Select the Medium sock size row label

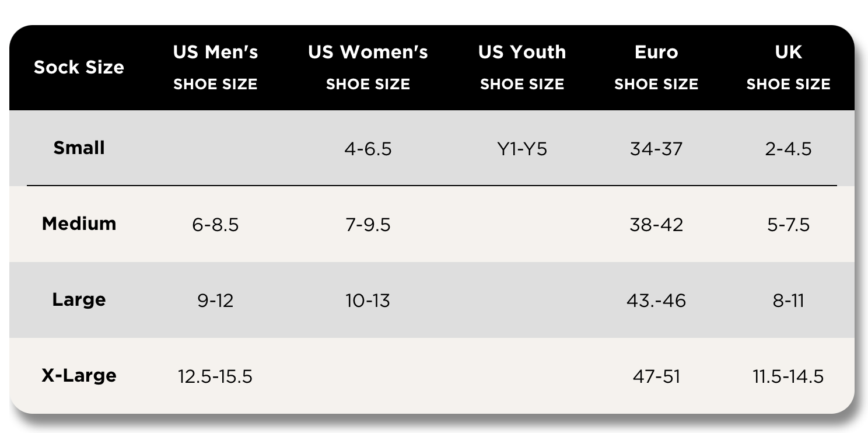[79, 224]
